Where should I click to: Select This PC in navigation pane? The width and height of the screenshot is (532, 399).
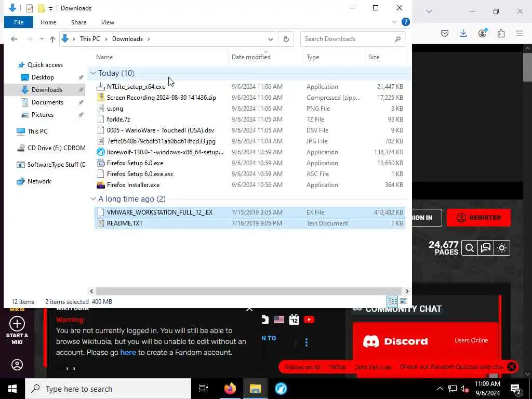(x=37, y=131)
